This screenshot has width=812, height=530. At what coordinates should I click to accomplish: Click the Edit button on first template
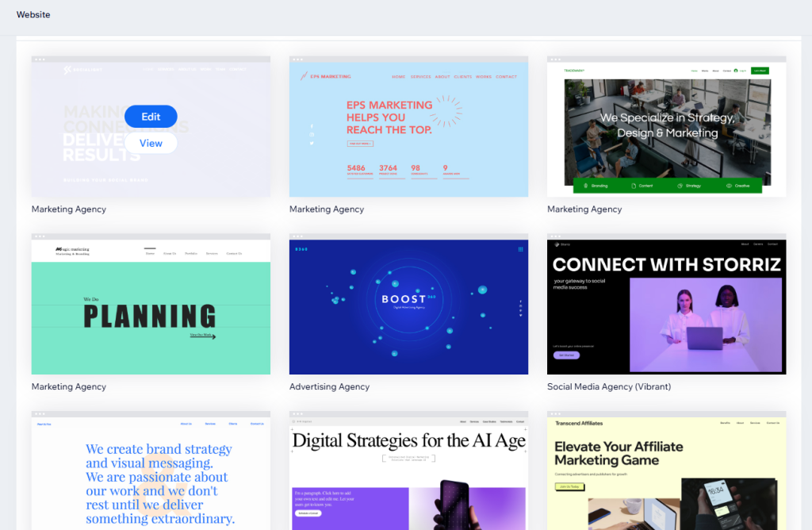click(151, 117)
